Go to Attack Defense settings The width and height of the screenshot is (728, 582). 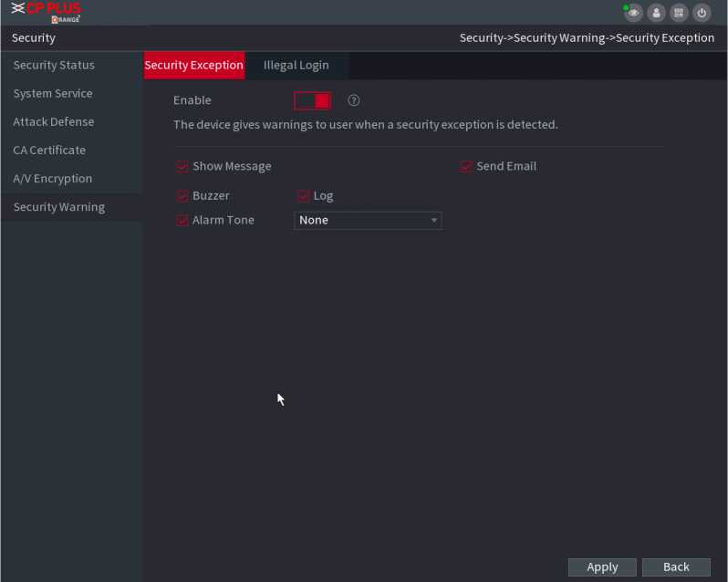(54, 122)
